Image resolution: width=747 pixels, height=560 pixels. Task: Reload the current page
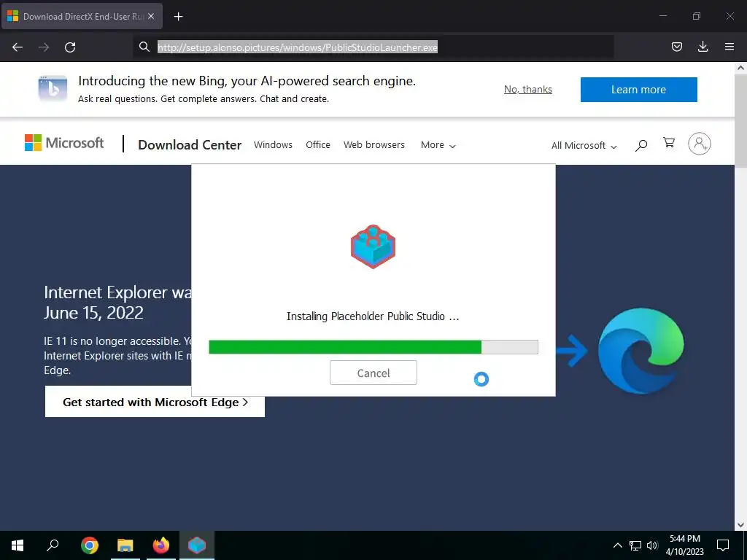tap(70, 47)
